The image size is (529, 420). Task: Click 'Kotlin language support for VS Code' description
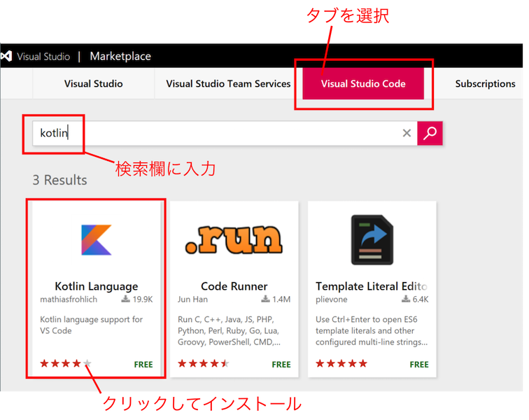tap(91, 325)
